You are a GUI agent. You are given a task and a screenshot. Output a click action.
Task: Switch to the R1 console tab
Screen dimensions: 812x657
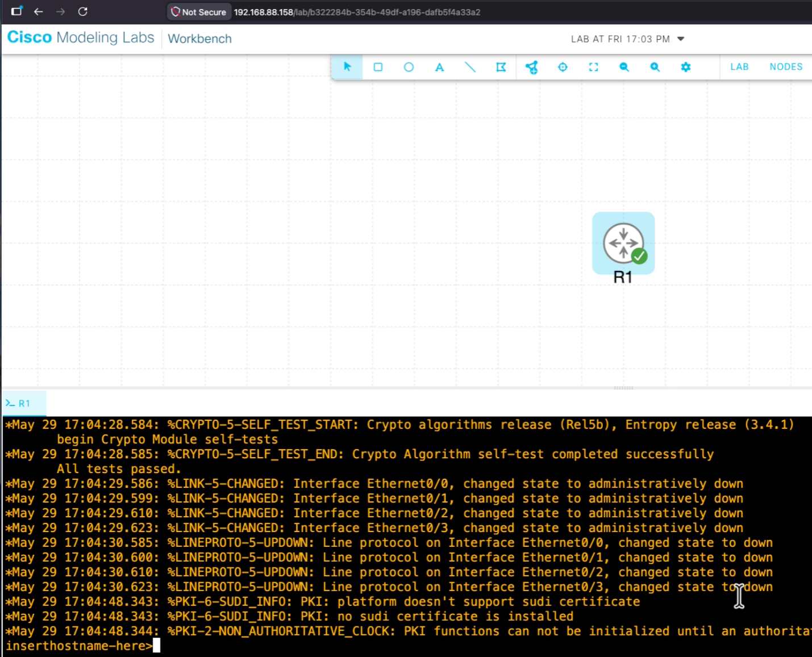pos(24,403)
